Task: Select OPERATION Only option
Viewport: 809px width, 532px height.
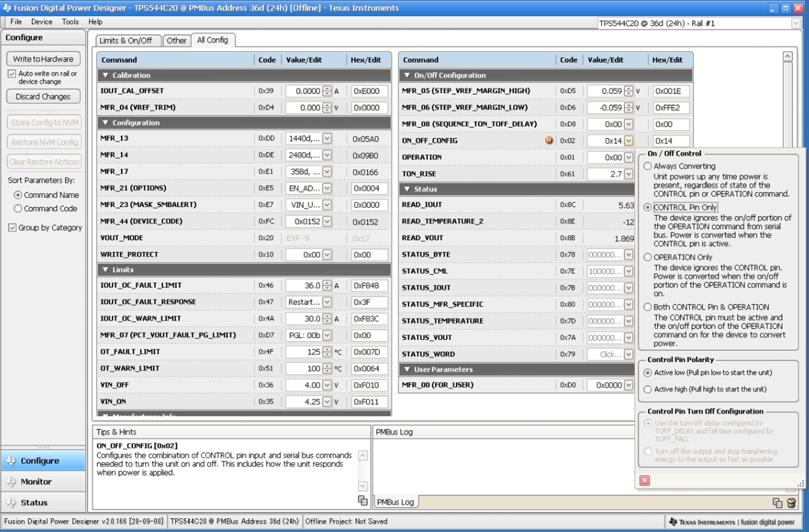Action: pyautogui.click(x=648, y=257)
